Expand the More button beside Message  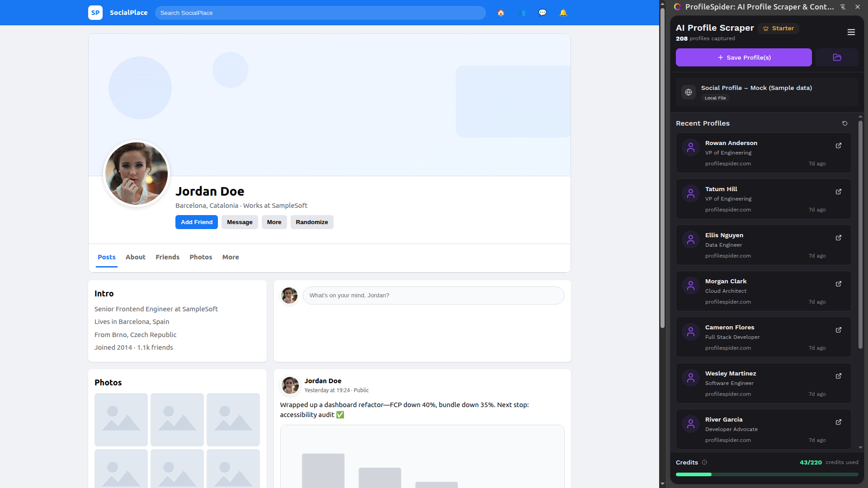pyautogui.click(x=274, y=222)
